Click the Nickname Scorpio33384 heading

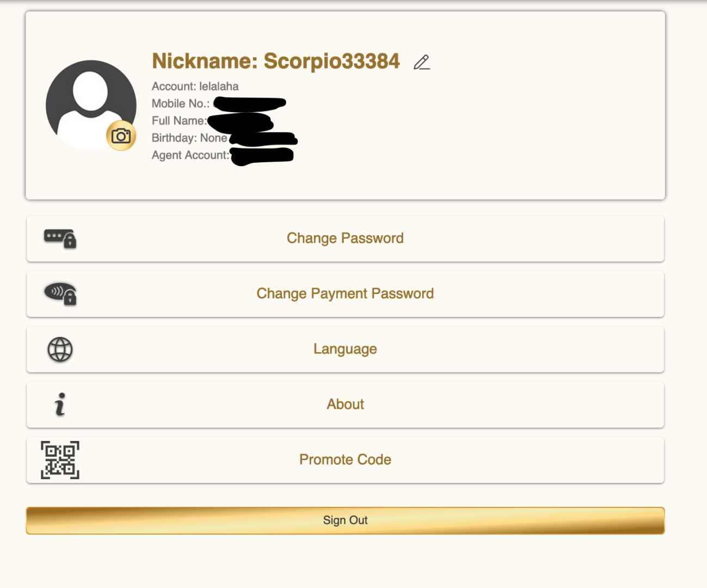(276, 62)
